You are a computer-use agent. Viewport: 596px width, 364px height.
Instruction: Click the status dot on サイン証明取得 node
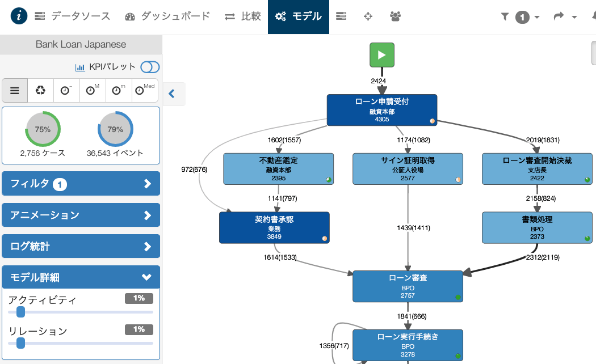click(x=458, y=180)
